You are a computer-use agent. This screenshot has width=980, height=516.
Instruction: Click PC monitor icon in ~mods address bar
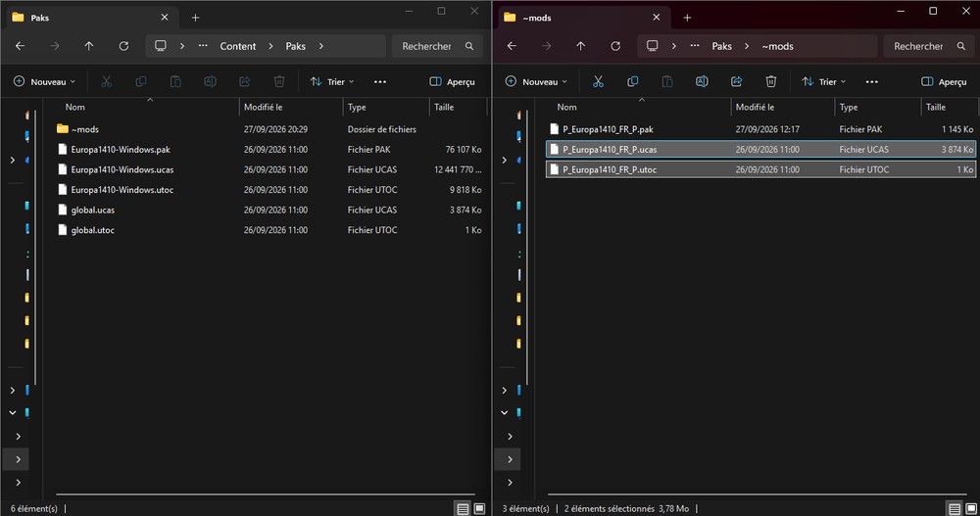click(653, 46)
